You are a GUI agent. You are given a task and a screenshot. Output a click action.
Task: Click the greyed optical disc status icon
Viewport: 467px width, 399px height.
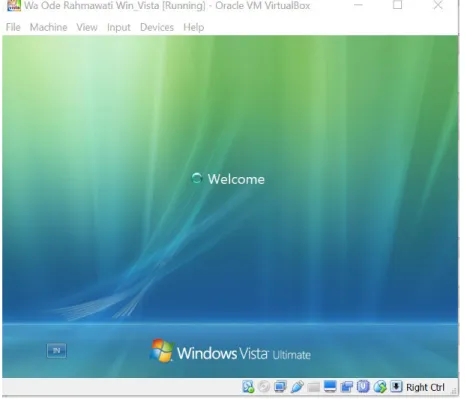tap(264, 387)
